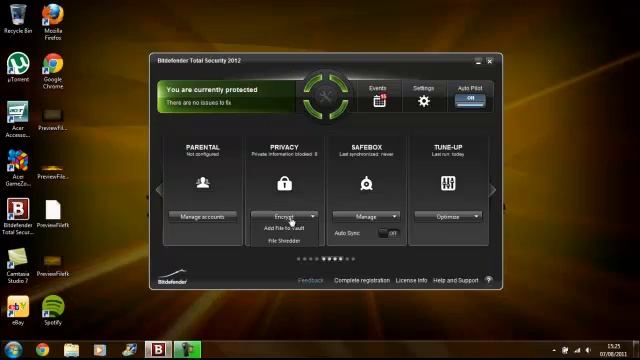Click the Bitdefender logo at window bottom
Image resolution: width=640 pixels, height=360 pixels.
[x=172, y=277]
